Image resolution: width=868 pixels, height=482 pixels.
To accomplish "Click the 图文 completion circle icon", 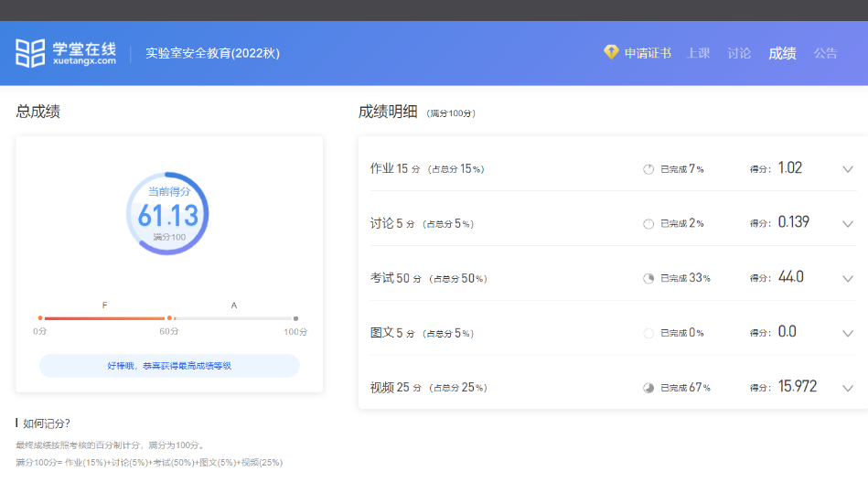I will tap(648, 333).
